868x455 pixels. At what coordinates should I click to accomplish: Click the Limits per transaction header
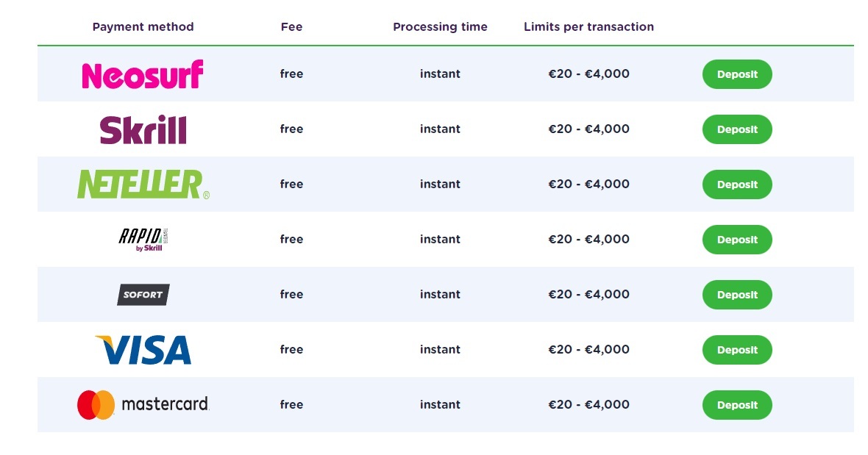point(588,27)
